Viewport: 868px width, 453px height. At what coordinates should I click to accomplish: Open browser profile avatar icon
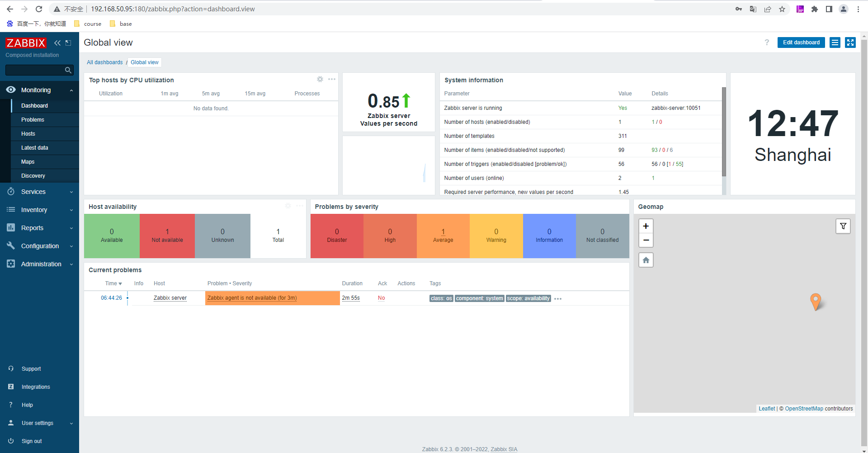point(844,9)
